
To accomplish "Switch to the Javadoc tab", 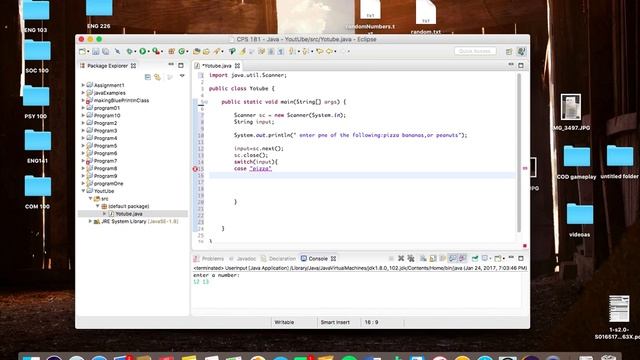I will click(242, 259).
